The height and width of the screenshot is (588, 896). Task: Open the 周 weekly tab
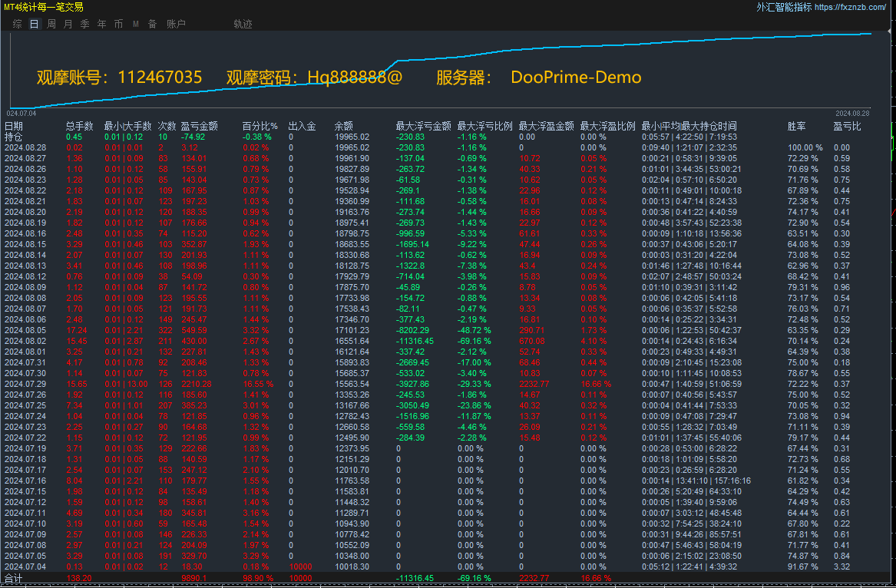(51, 24)
